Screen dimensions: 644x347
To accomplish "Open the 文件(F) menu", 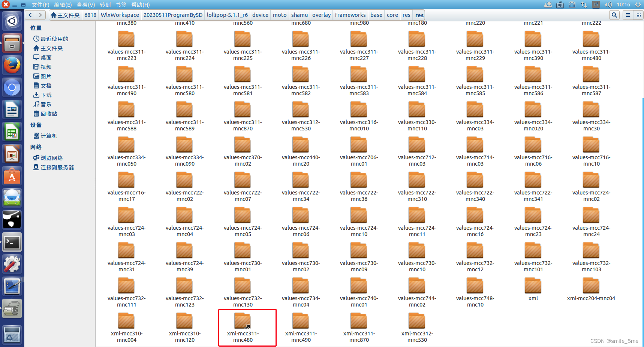I will 40,5.
